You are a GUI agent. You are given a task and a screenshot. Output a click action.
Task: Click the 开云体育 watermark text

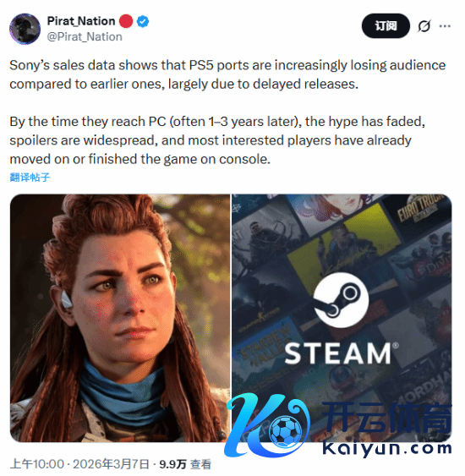[387, 418]
